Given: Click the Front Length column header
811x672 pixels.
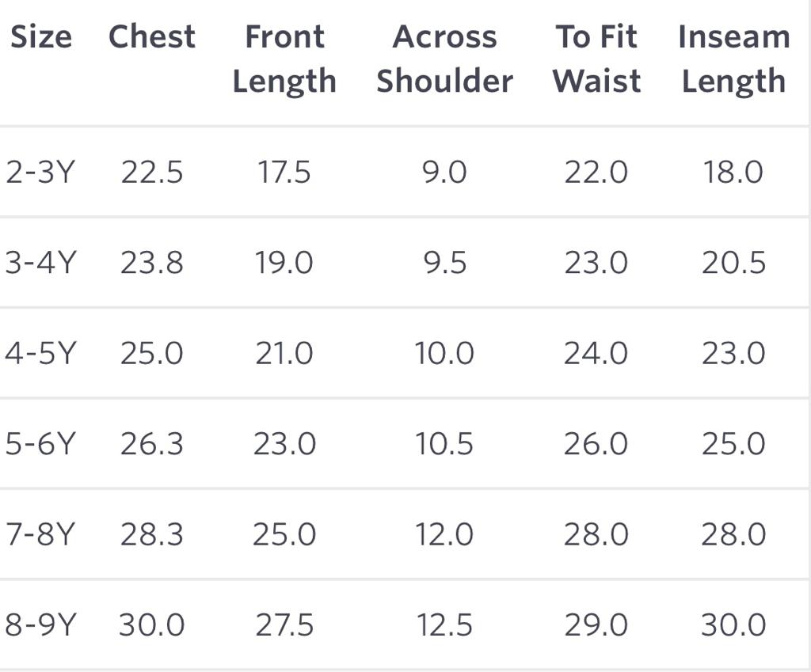Looking at the screenshot, I should (x=284, y=59).
